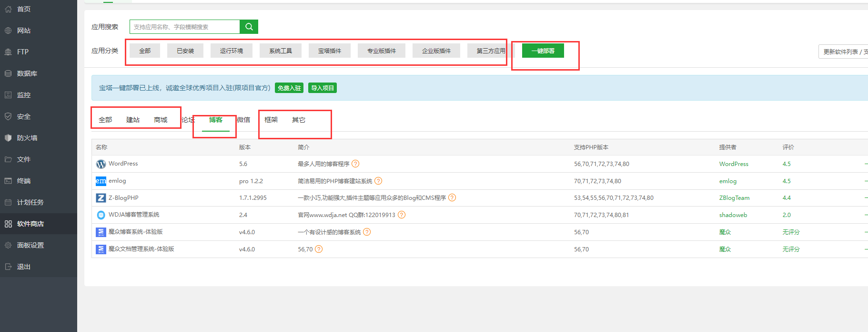
Task: Click the database icon in the sidebar
Action: click(x=8, y=73)
